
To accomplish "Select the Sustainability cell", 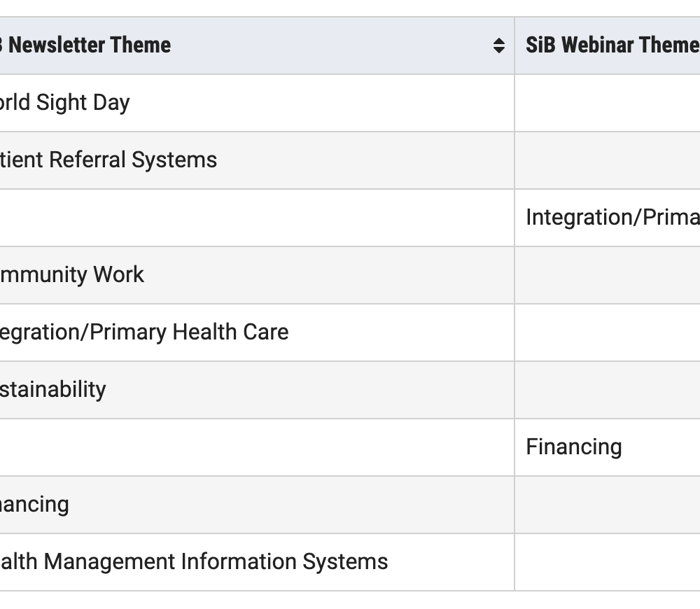I will pyautogui.click(x=257, y=390).
